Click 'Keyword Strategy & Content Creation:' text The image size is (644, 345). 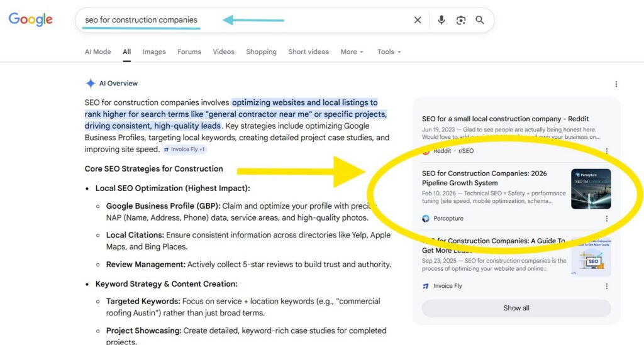pyautogui.click(x=166, y=284)
